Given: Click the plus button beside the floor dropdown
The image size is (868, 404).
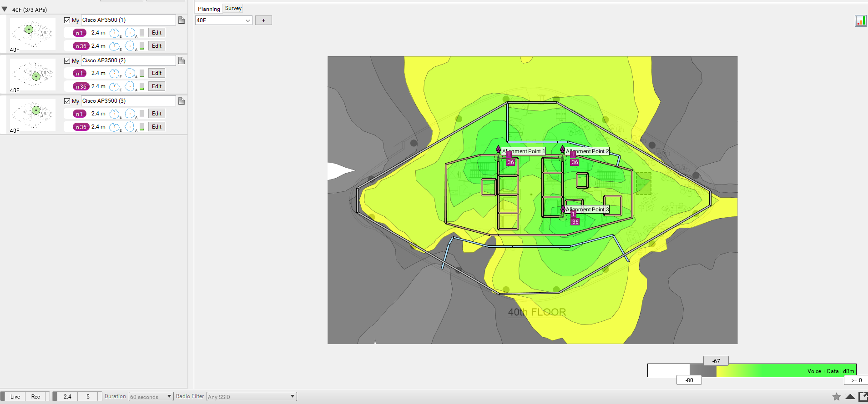Looking at the screenshot, I should [263, 20].
